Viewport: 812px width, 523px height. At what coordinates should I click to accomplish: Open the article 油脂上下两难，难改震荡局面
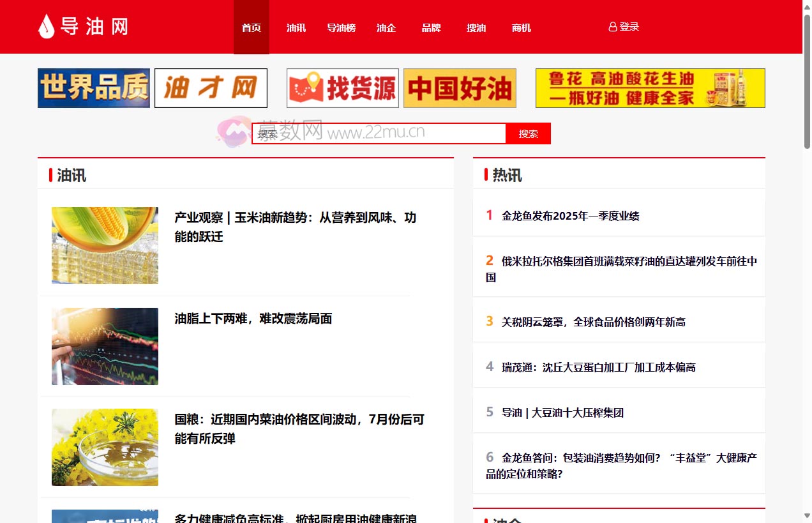tap(252, 319)
